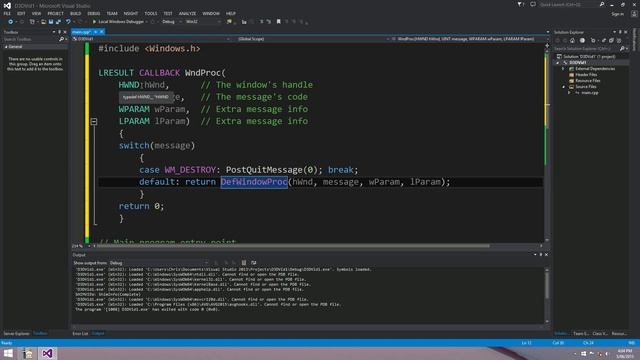
Task: Open the DEBUG menu
Action: (x=93, y=13)
